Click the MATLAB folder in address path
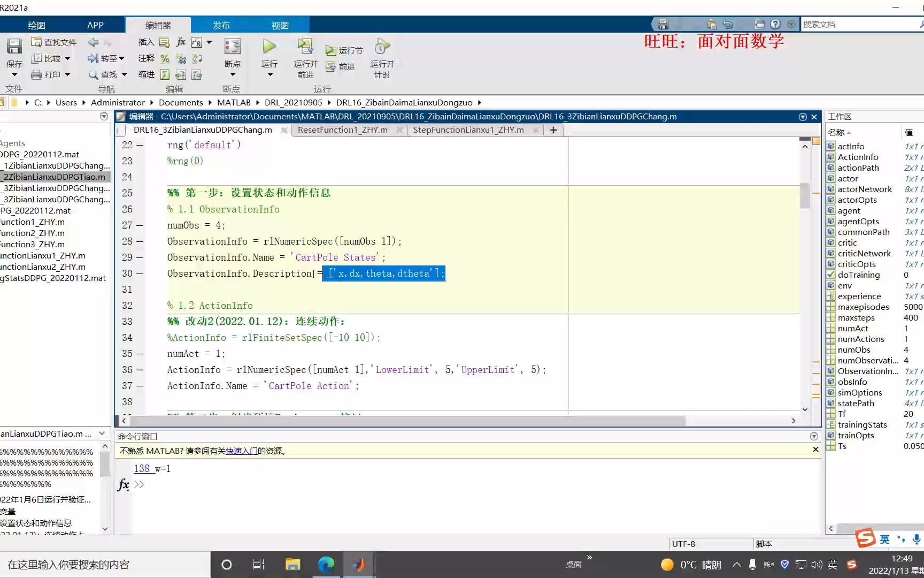The image size is (924, 578). [x=234, y=102]
